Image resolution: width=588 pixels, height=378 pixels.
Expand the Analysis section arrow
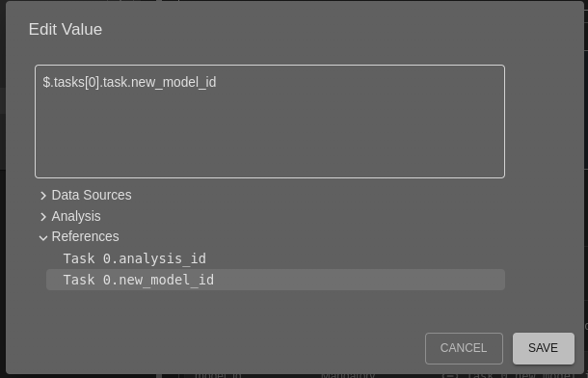pos(43,217)
